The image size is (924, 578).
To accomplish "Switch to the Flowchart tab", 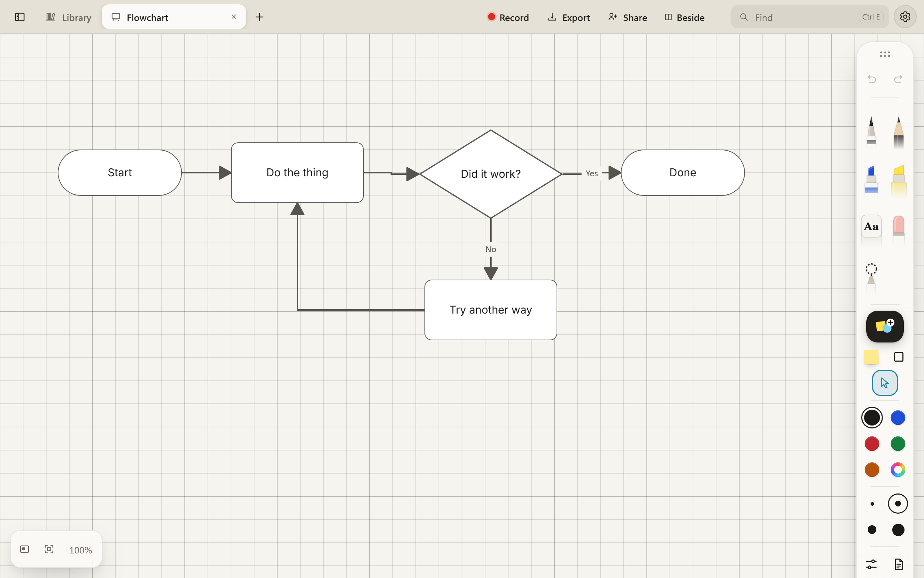I will click(174, 17).
